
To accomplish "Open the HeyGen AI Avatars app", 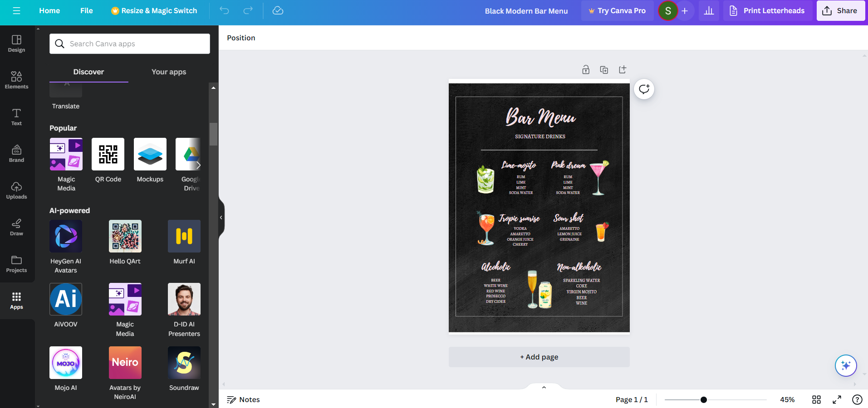I will point(66,236).
